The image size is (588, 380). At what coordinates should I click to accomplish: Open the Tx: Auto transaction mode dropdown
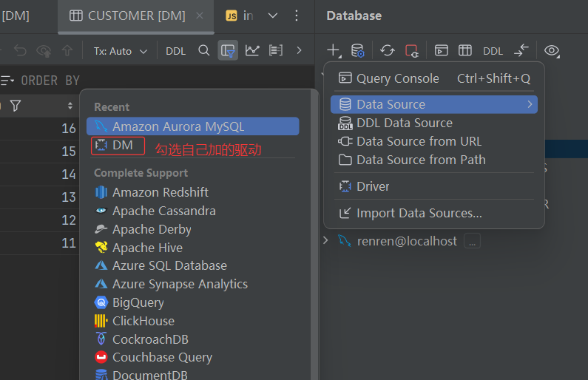click(120, 51)
